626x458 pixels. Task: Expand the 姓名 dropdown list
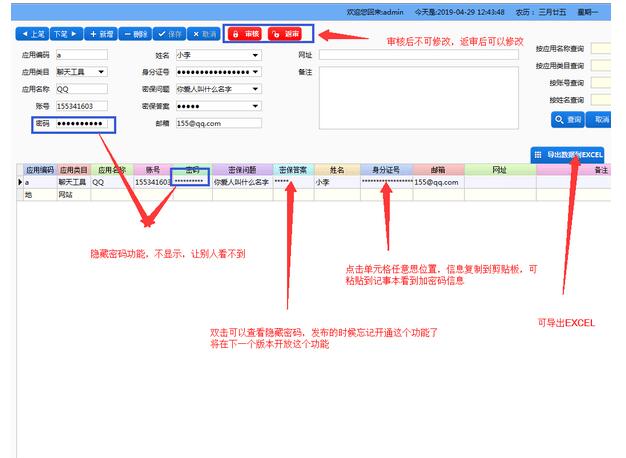[257, 55]
